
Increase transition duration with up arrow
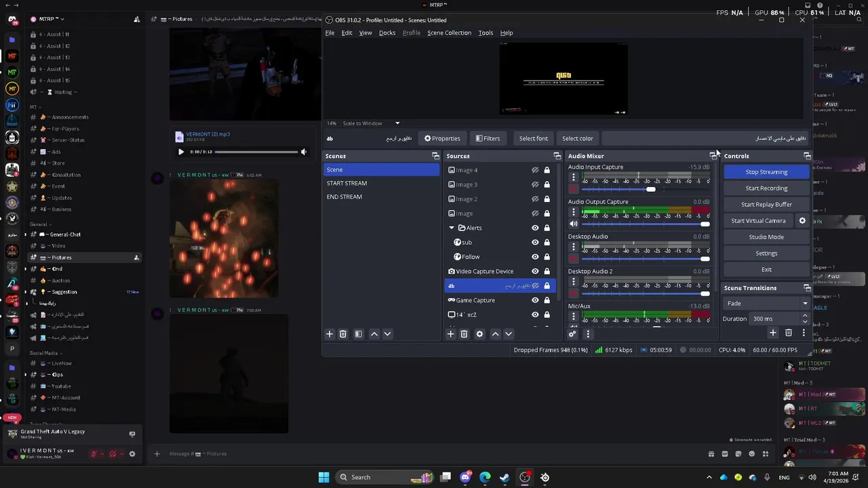click(805, 316)
